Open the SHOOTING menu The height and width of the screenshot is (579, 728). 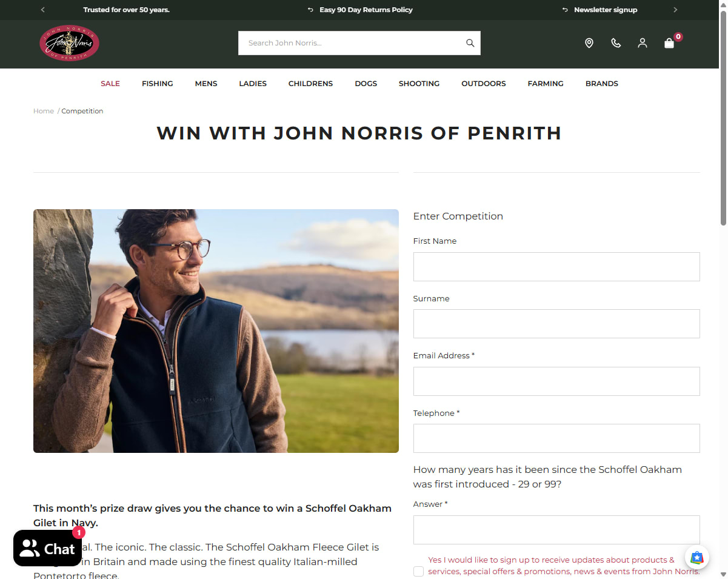[x=419, y=84]
